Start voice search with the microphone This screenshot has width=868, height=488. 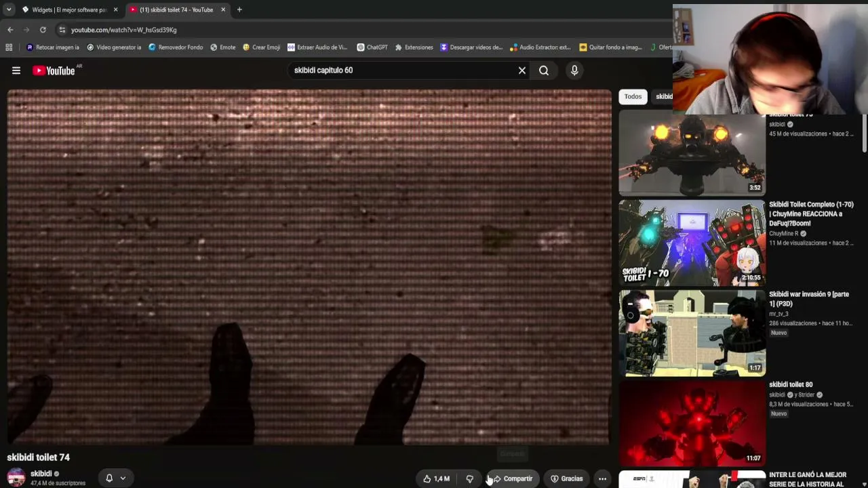[574, 70]
